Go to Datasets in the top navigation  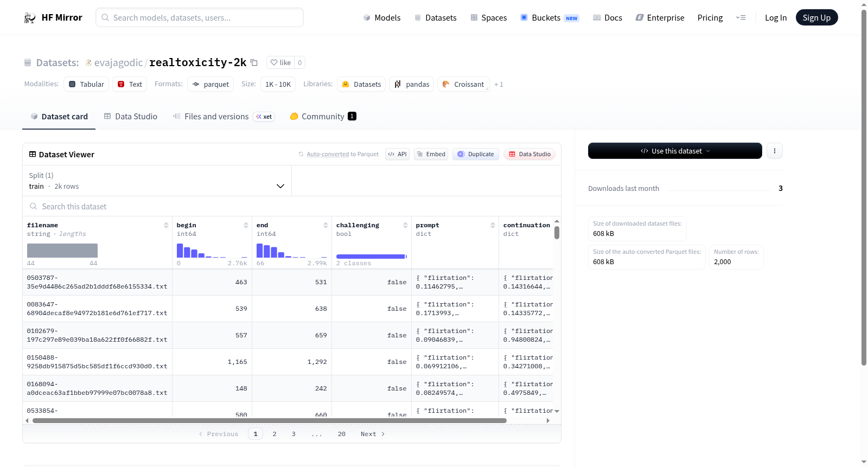(435, 18)
